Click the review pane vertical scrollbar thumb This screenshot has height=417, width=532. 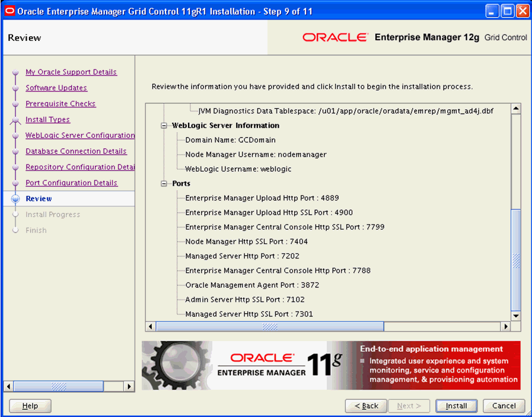pos(516,260)
